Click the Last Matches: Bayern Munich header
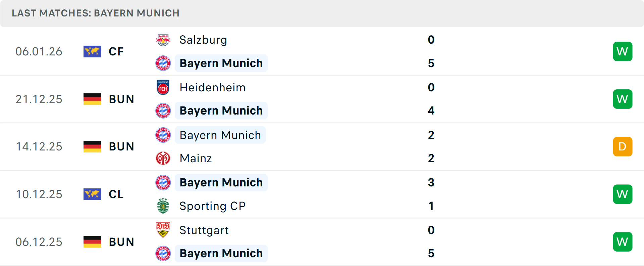Screen dimensions: 644x266 pos(96,13)
